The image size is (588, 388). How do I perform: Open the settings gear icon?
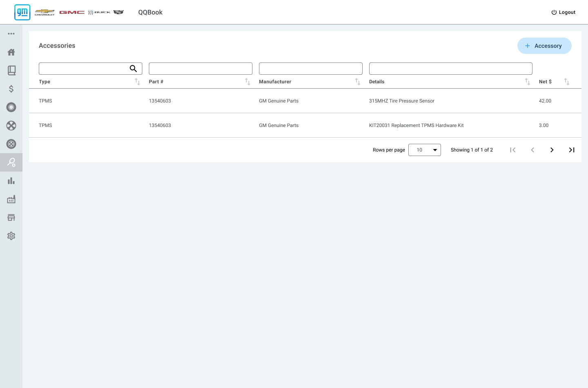(11, 236)
